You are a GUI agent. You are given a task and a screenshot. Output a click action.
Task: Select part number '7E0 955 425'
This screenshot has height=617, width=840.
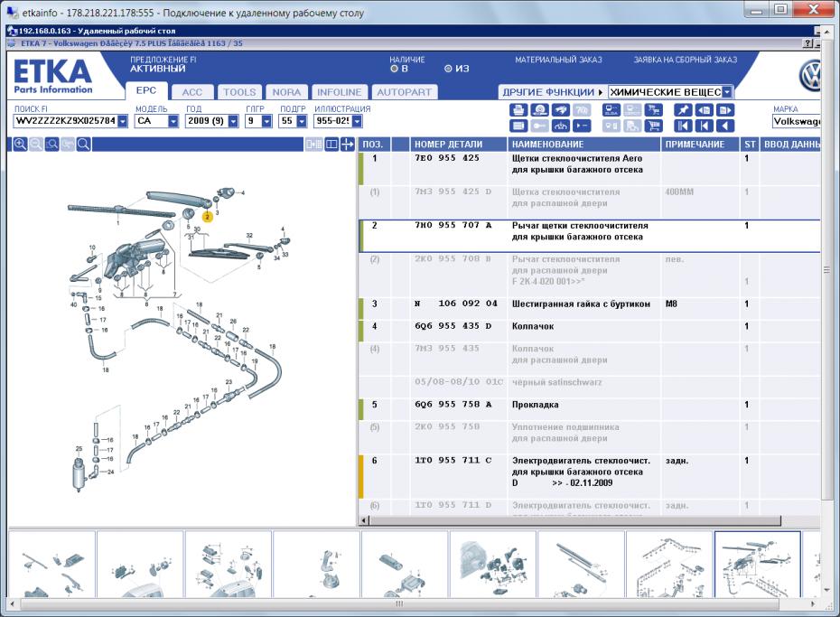(447, 158)
